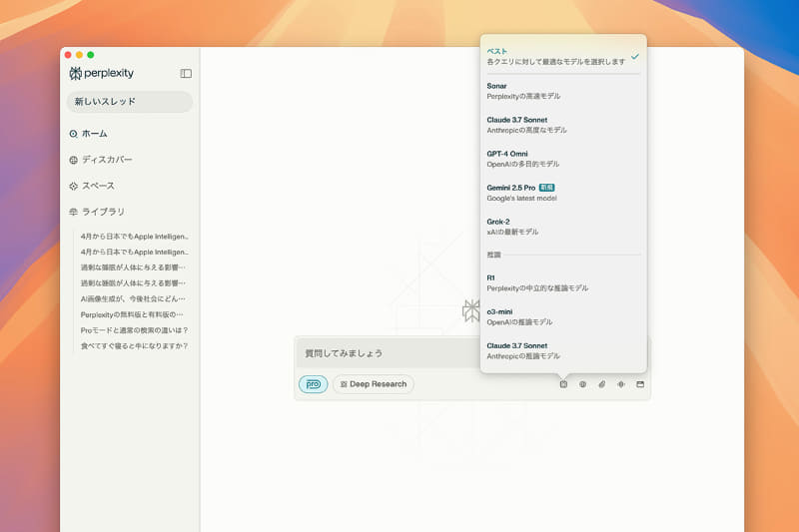Focus the 質問してみましょう input field
The width and height of the screenshot is (799, 532).
[389, 353]
